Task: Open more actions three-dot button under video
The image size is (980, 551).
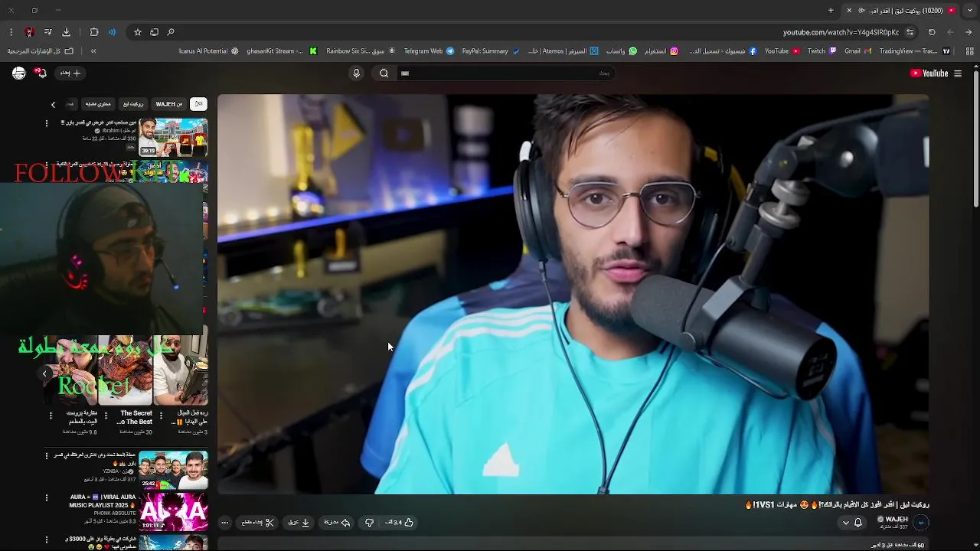Action: click(x=224, y=523)
